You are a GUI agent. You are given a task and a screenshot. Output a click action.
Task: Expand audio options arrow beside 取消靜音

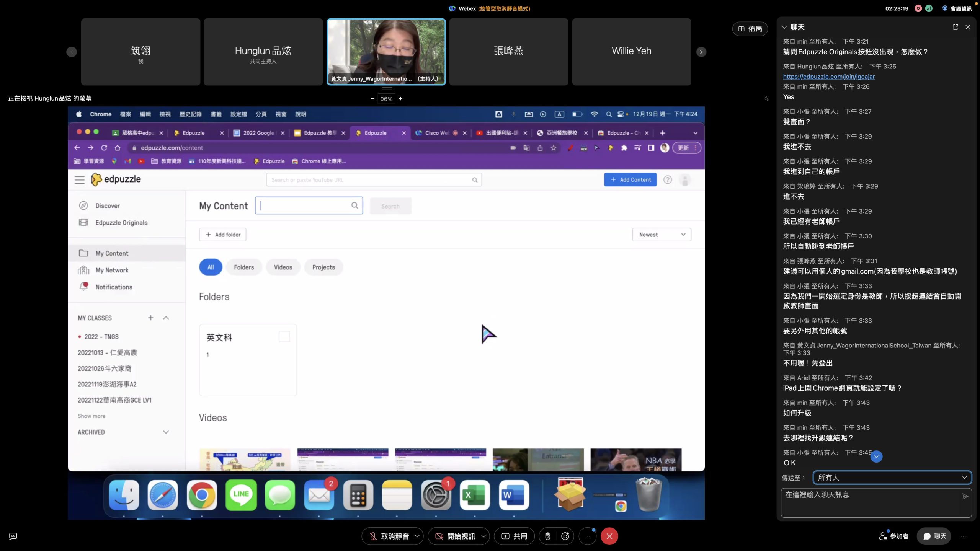[x=417, y=536]
